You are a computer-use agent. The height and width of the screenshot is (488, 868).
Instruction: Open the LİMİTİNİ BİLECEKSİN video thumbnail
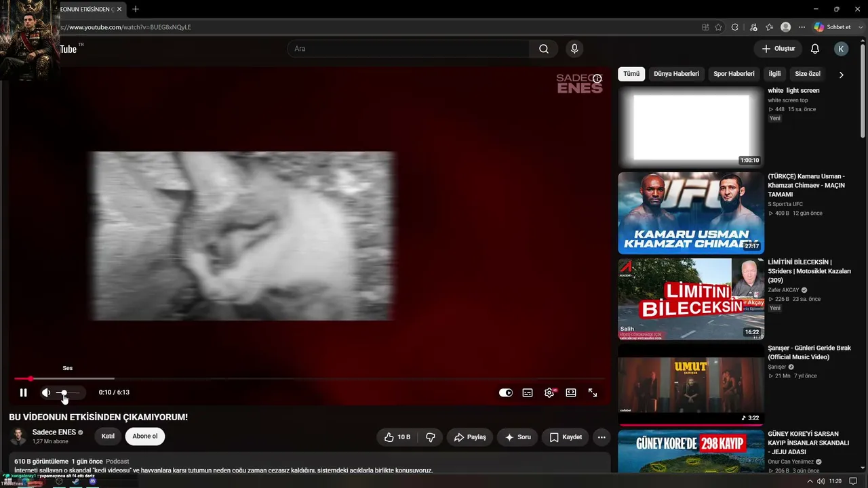pyautogui.click(x=690, y=299)
